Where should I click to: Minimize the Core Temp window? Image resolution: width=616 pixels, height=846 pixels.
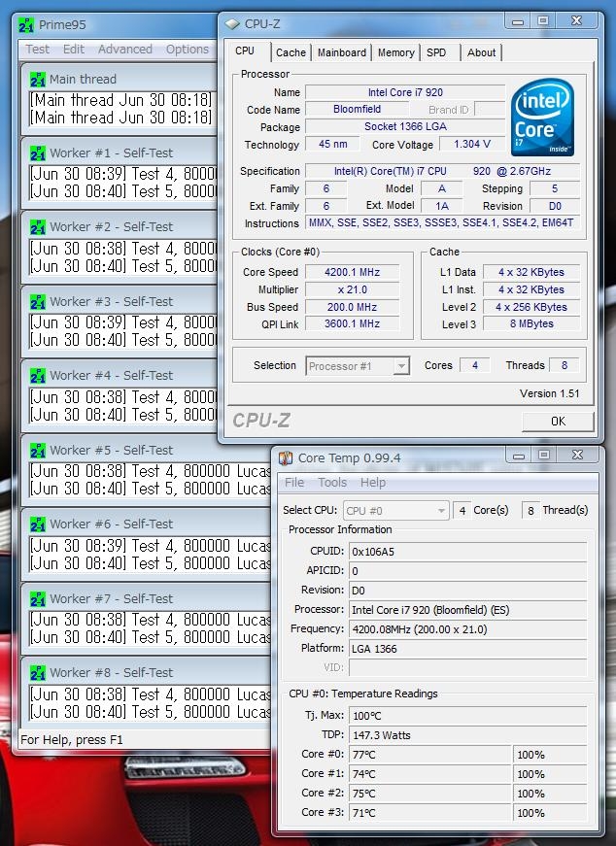click(519, 456)
